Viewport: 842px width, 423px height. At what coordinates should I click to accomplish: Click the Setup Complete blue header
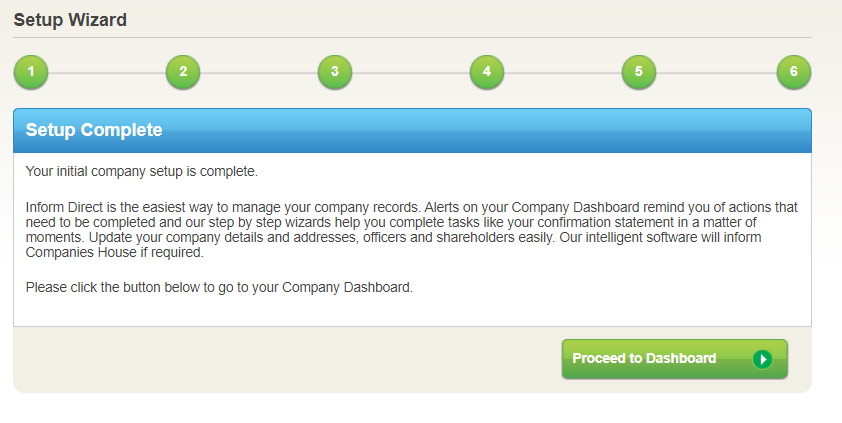(x=412, y=131)
